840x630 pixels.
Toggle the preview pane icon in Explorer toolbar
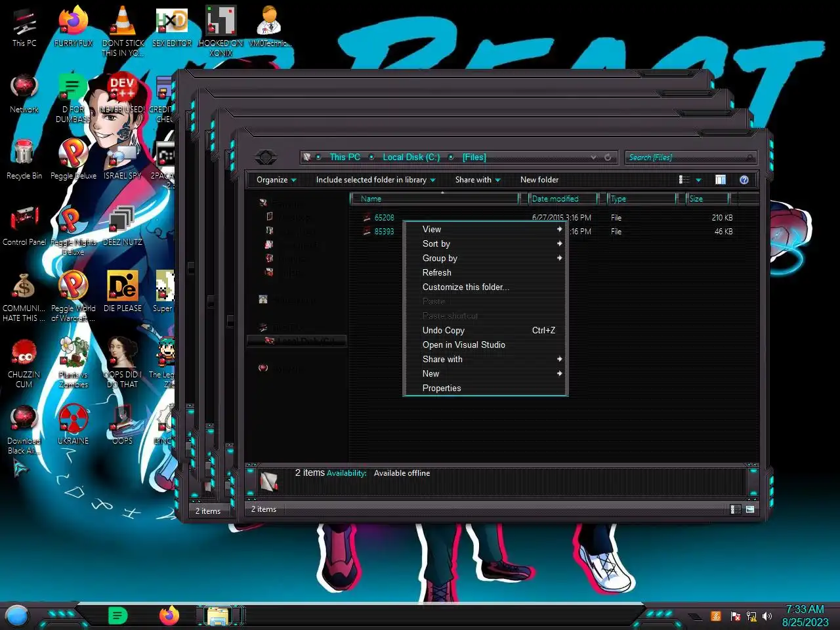(721, 180)
